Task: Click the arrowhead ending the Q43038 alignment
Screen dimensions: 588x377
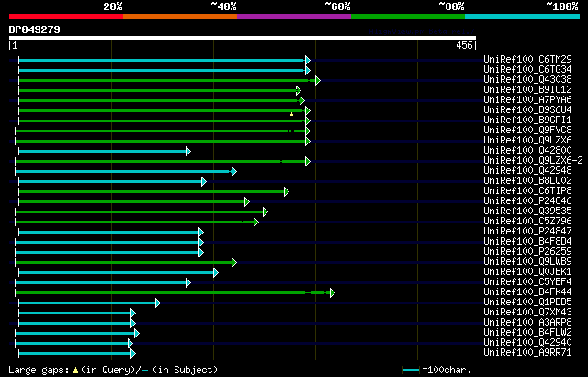Action: 318,80
